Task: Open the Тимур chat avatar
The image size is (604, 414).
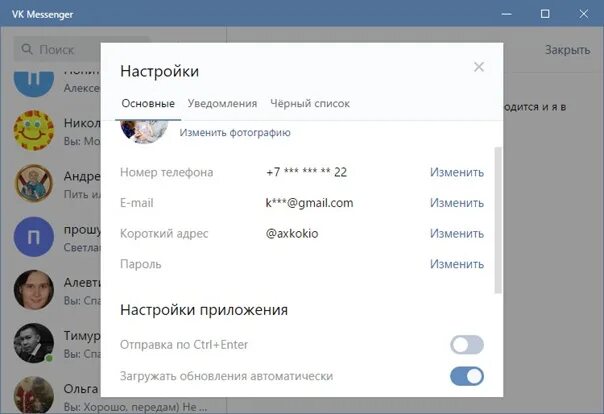Action: click(x=34, y=343)
